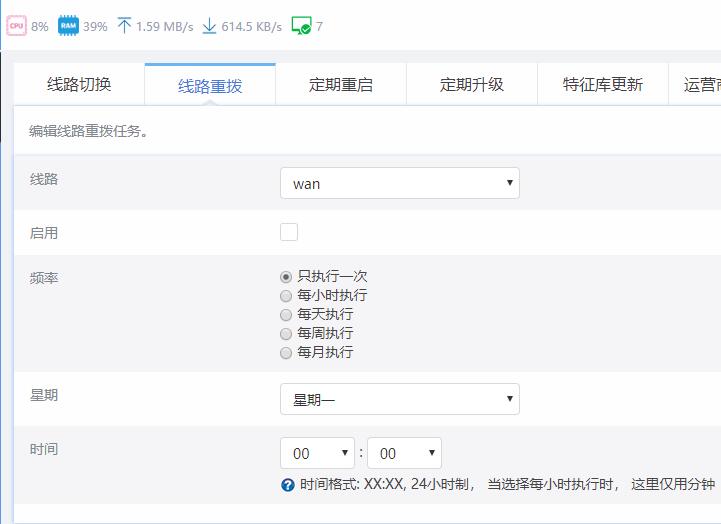721x524 pixels.
Task: Enable the 启用 checkbox
Action: click(289, 232)
